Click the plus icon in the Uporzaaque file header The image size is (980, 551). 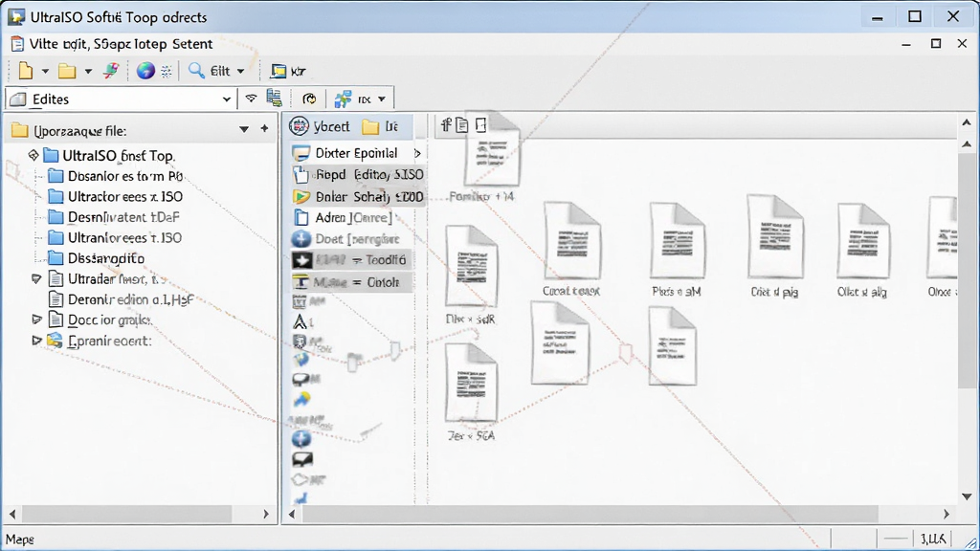pos(264,129)
